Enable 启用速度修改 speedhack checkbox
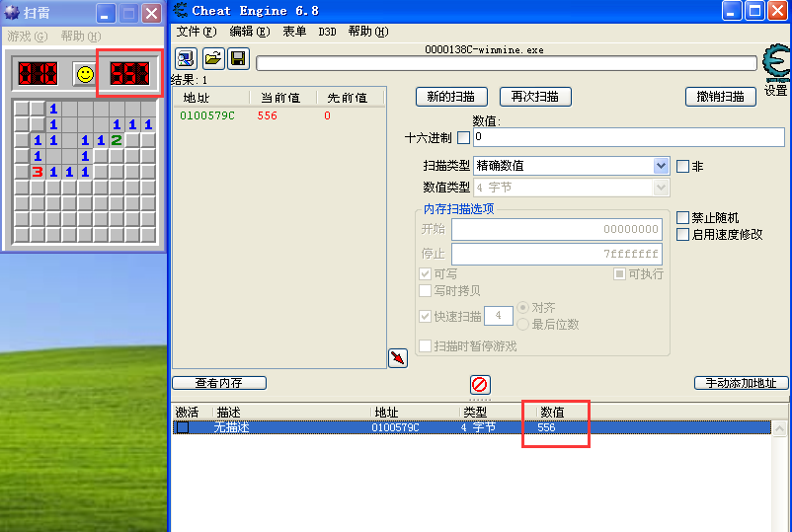The image size is (792, 532). [682, 234]
